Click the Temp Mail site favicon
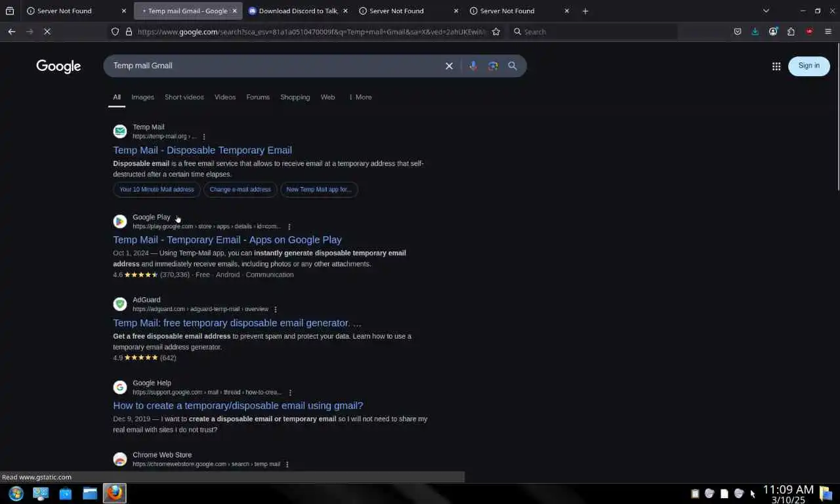840x504 pixels. click(x=120, y=131)
